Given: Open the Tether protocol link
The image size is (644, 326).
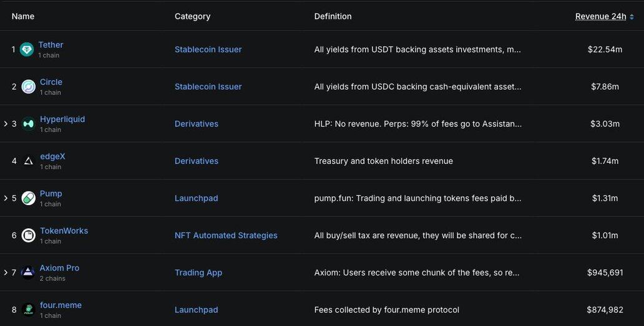Looking at the screenshot, I should coord(51,45).
